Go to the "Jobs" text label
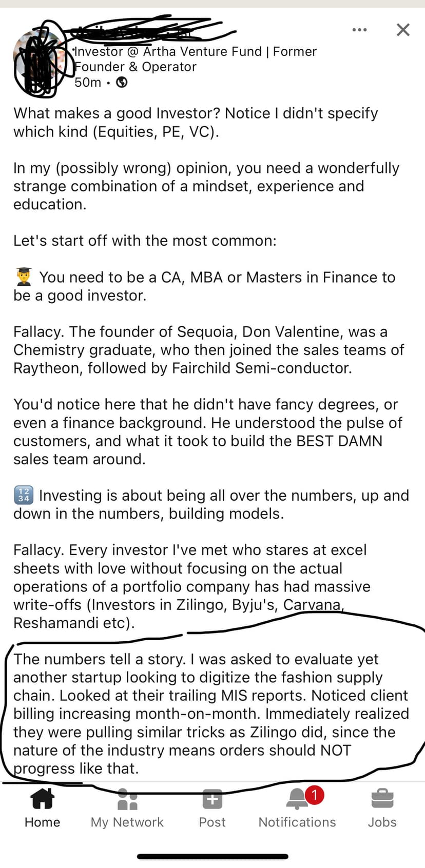The width and height of the screenshot is (425, 868). 382,822
